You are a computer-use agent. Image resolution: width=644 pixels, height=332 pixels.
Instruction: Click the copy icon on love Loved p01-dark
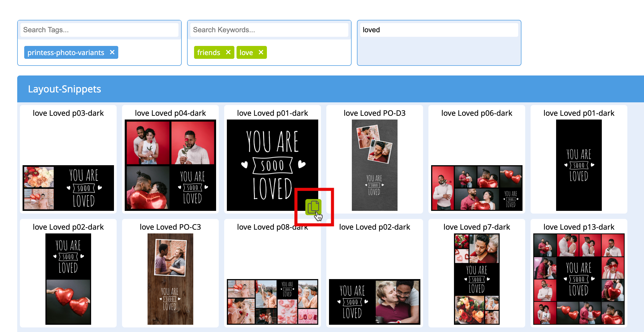[314, 207]
